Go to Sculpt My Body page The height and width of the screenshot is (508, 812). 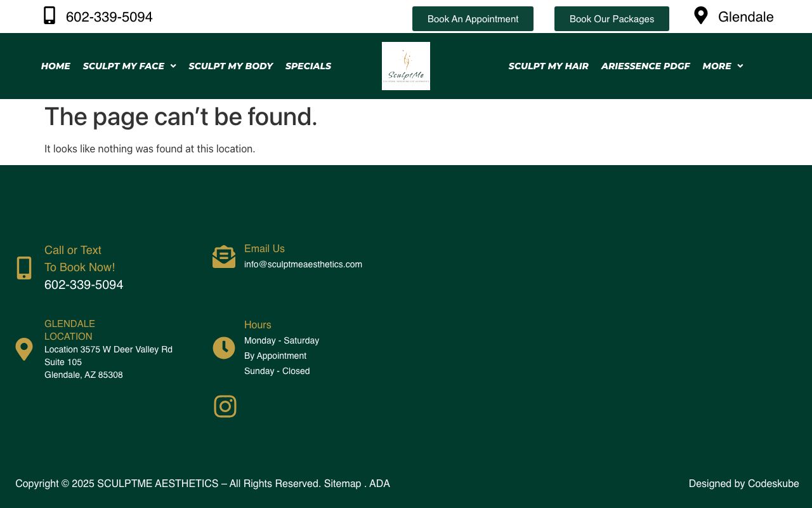(230, 66)
